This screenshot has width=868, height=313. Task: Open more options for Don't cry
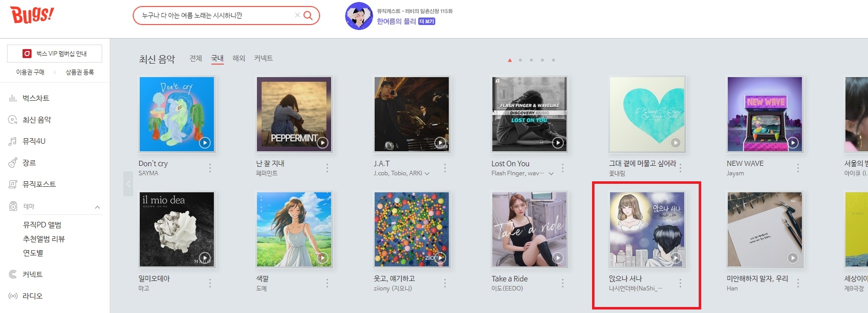point(210,168)
